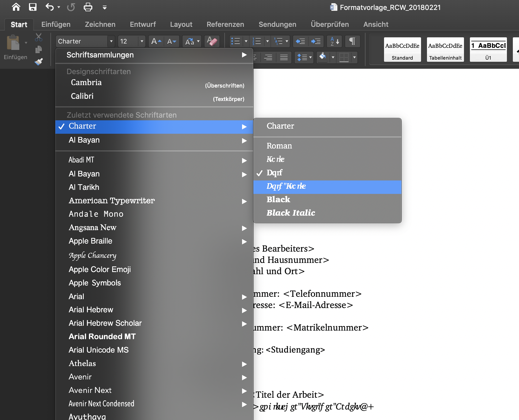Image resolution: width=519 pixels, height=420 pixels.
Task: Click the Save document icon
Action: coord(32,7)
